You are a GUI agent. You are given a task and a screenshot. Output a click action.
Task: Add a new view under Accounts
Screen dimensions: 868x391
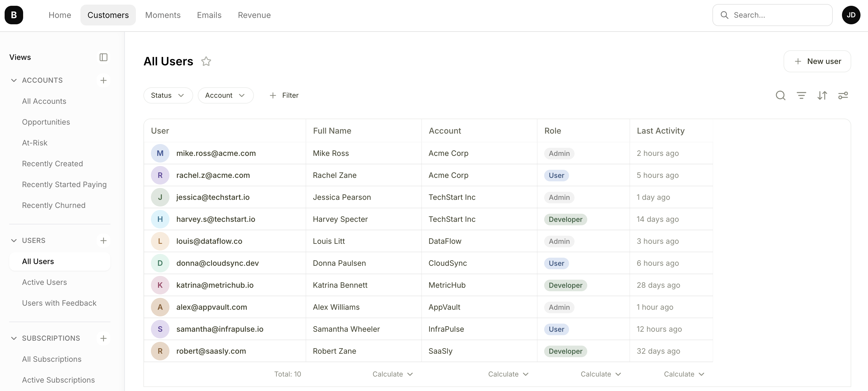104,80
